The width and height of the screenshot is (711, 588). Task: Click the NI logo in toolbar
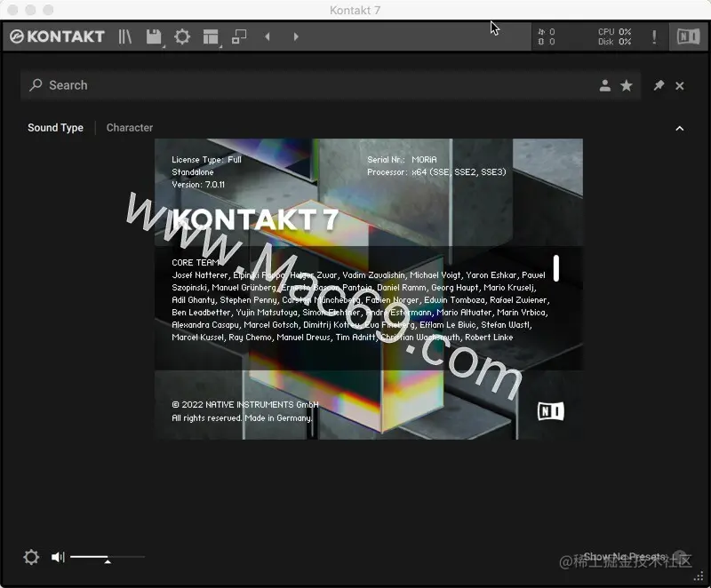coord(688,36)
